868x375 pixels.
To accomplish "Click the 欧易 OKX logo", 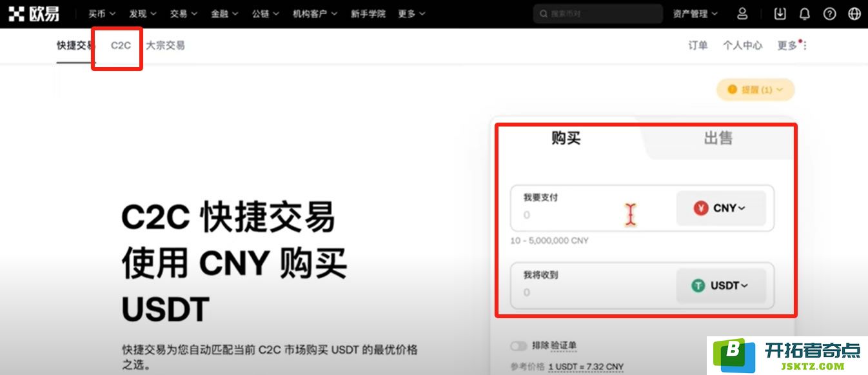I will (34, 14).
